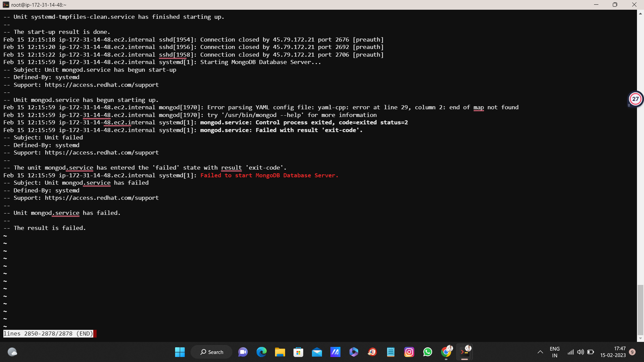Click the network signal tray icon
The height and width of the screenshot is (362, 644).
570,352
